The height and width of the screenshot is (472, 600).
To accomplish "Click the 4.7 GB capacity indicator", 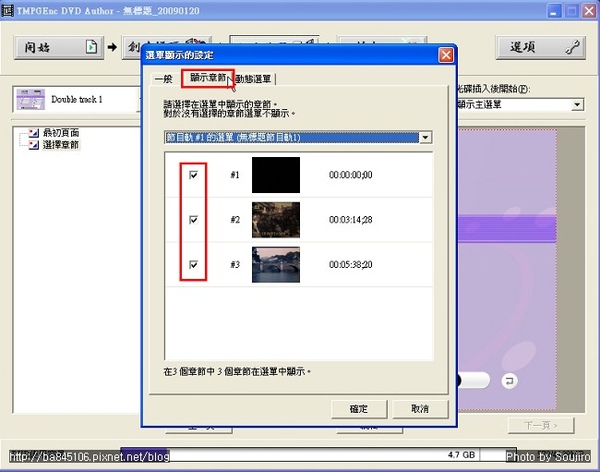I will (x=461, y=455).
